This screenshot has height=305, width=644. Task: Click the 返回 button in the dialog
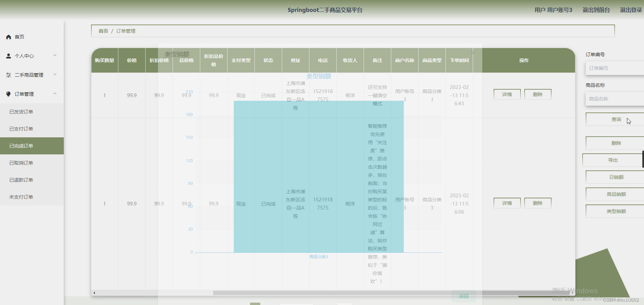[x=464, y=296]
